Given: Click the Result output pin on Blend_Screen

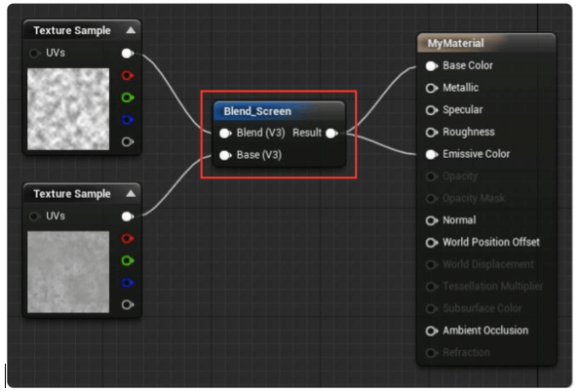Looking at the screenshot, I should 331,134.
